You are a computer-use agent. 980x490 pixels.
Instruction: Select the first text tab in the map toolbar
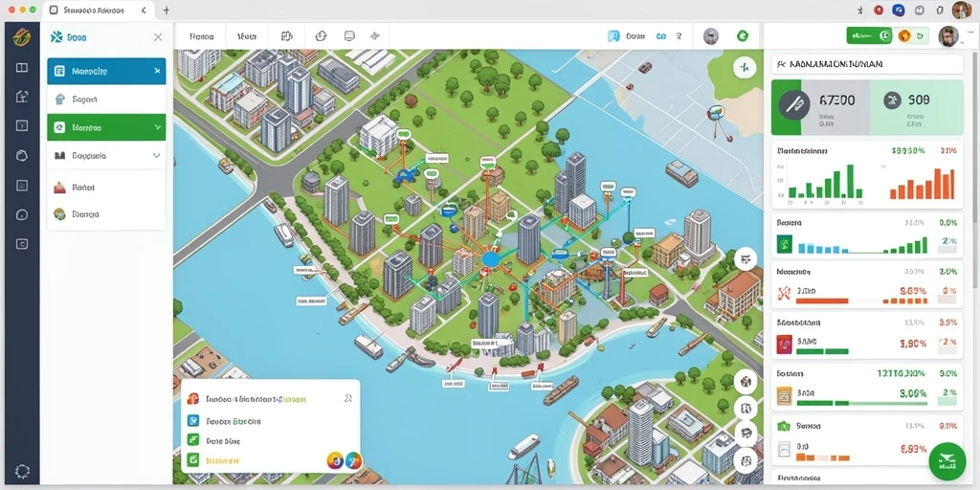[x=201, y=37]
